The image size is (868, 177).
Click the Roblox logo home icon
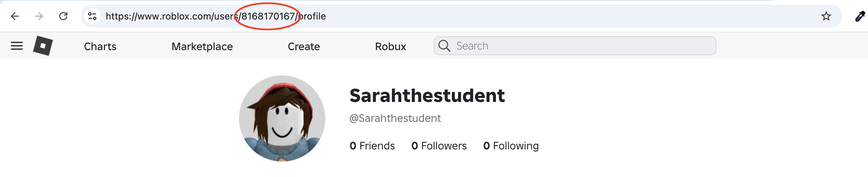[43, 46]
